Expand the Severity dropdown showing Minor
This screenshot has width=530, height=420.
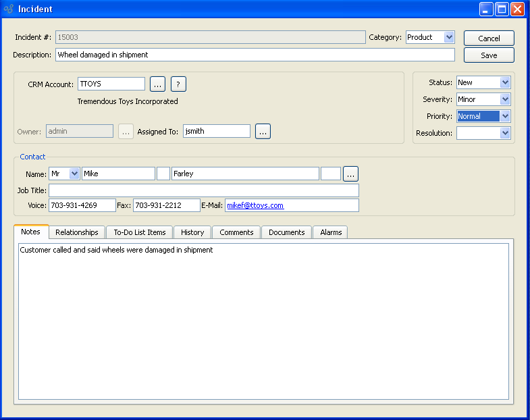483,99
